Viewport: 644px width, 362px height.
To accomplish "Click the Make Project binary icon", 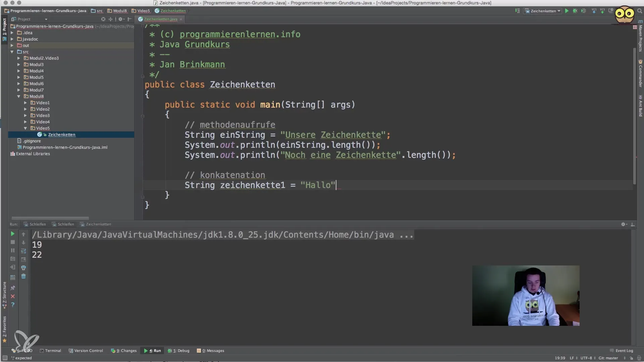I will [517, 11].
